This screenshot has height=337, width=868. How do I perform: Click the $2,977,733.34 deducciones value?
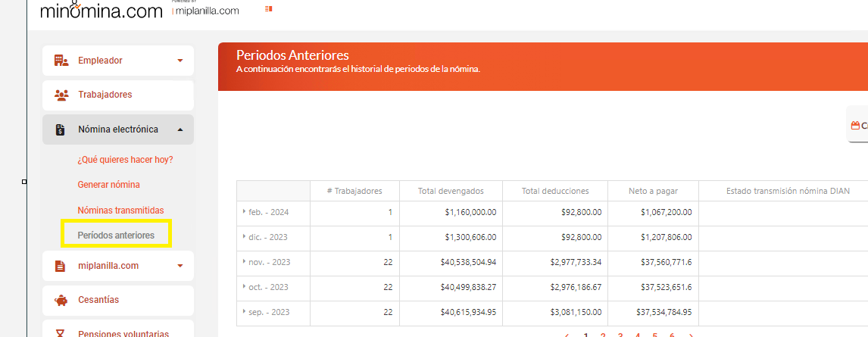click(576, 262)
